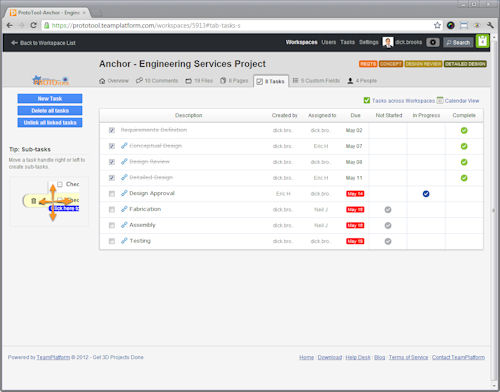
Task: Click the color wheel extension icon
Action: tap(451, 25)
